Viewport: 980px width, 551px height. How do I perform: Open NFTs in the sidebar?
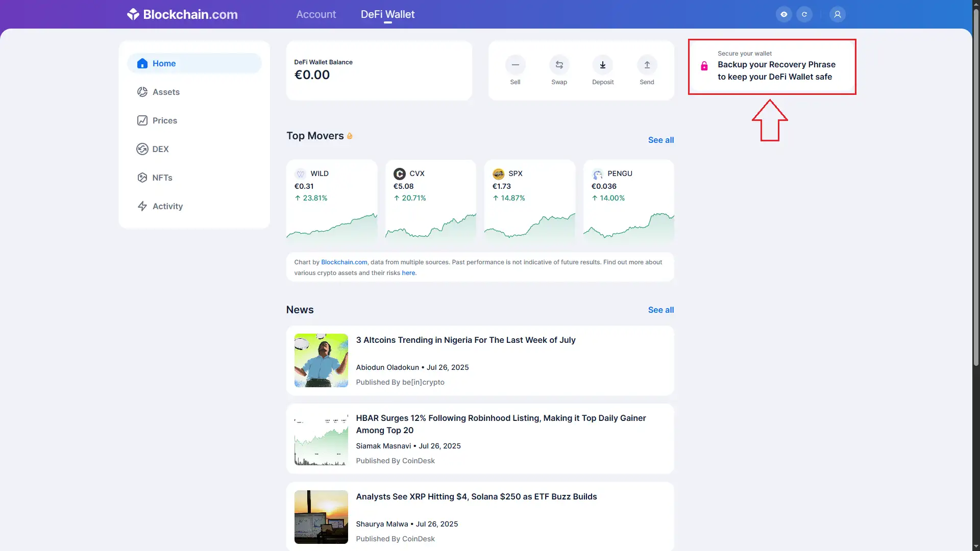194,178
